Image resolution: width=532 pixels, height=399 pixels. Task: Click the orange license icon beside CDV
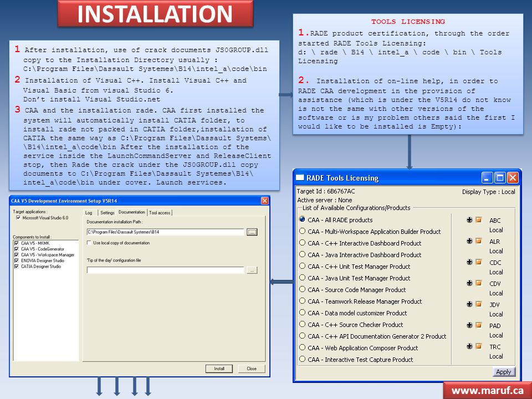479,283
